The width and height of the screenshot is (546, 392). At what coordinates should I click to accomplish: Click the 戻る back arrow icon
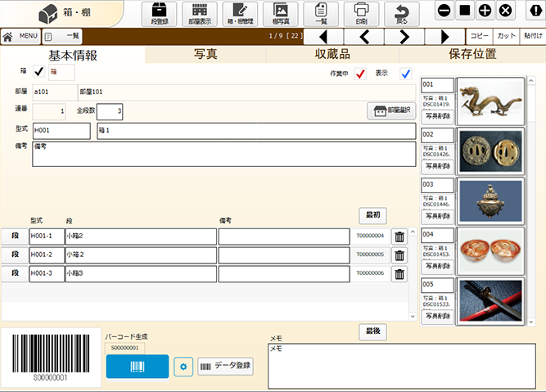pos(401,14)
